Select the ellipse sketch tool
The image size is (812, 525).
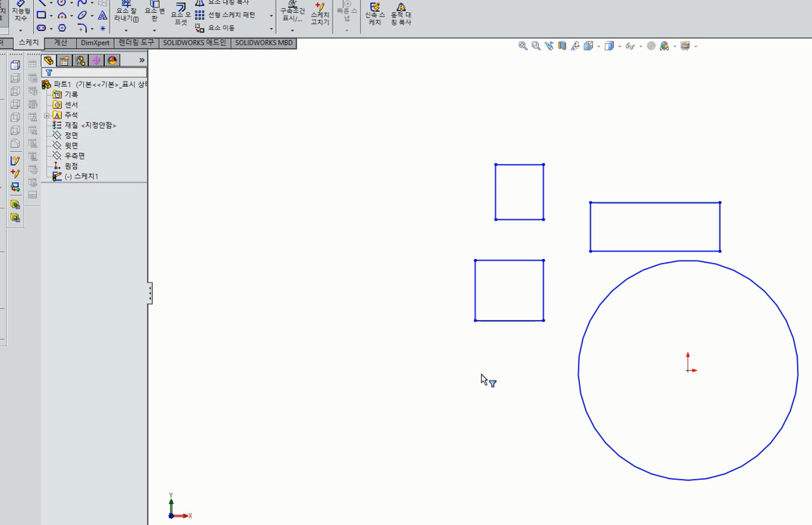coord(82,16)
